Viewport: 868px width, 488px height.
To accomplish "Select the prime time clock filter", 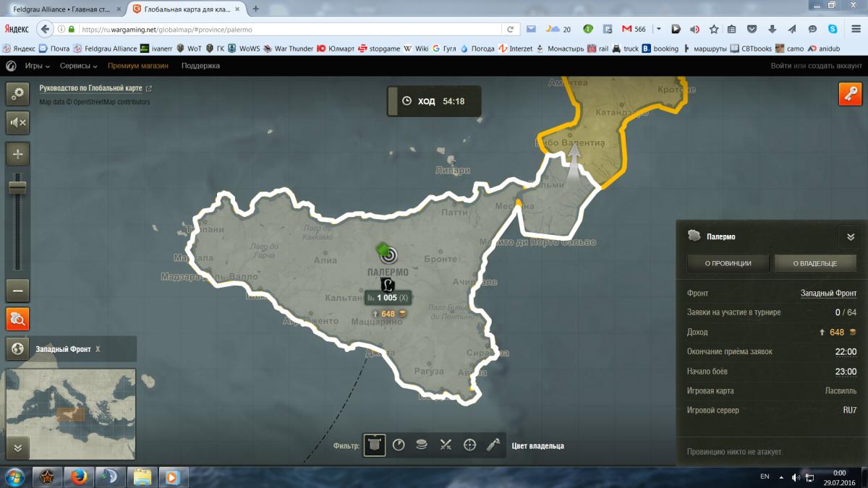I will [x=398, y=445].
